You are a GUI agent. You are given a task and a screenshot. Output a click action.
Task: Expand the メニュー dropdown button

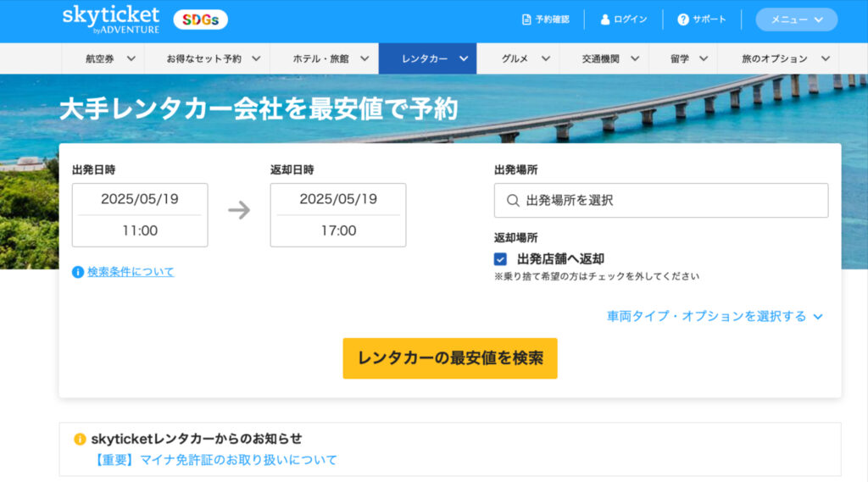(x=796, y=20)
